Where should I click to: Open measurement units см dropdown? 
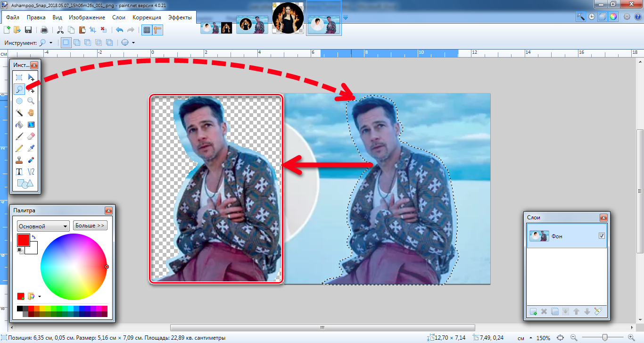click(524, 338)
